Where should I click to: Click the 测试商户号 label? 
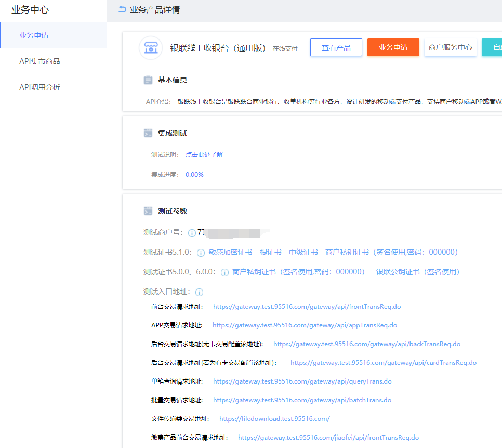(163, 232)
